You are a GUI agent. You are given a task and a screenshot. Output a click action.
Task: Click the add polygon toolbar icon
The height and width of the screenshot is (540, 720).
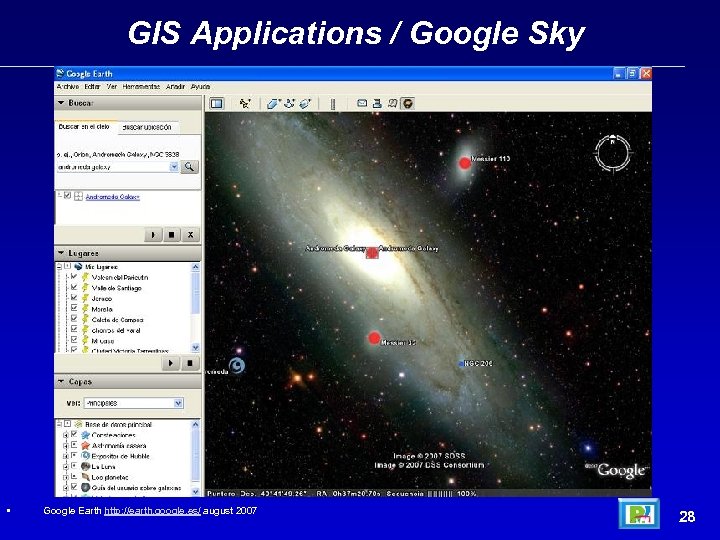pos(273,104)
